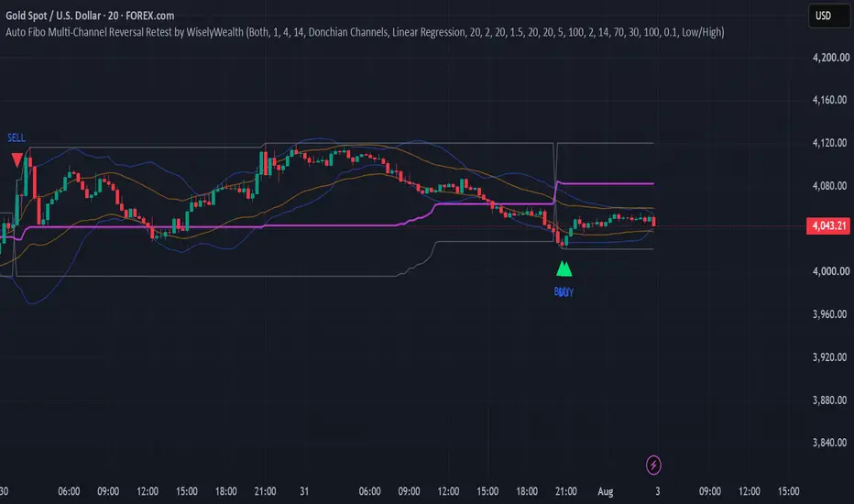Click the 15:00 label at time axis end
854x504 pixels.
click(x=788, y=491)
